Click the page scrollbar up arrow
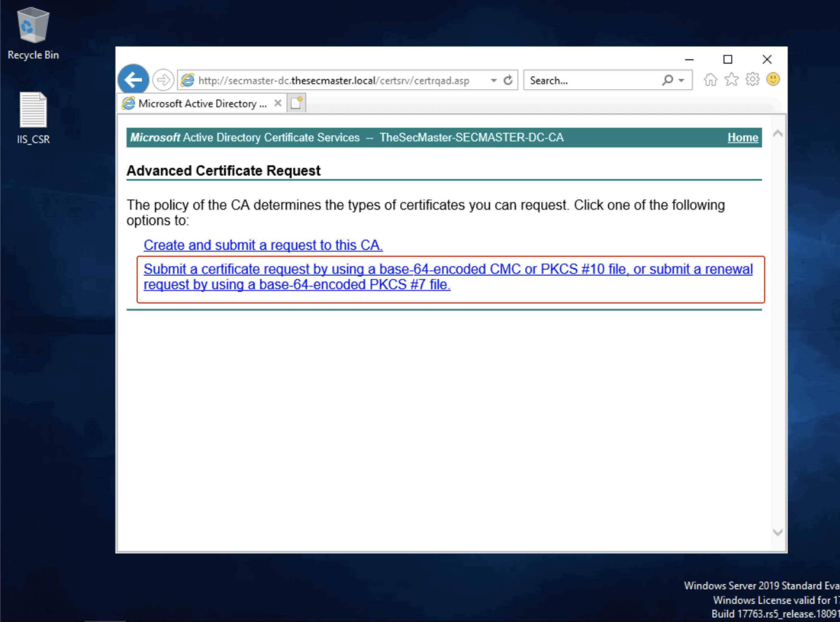Viewport: 840px width, 622px height. coord(777,133)
